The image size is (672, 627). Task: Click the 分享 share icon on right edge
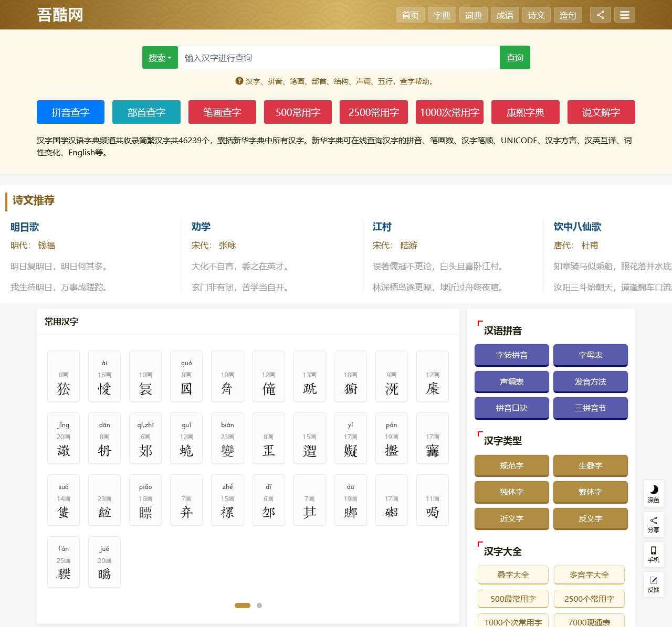653,524
